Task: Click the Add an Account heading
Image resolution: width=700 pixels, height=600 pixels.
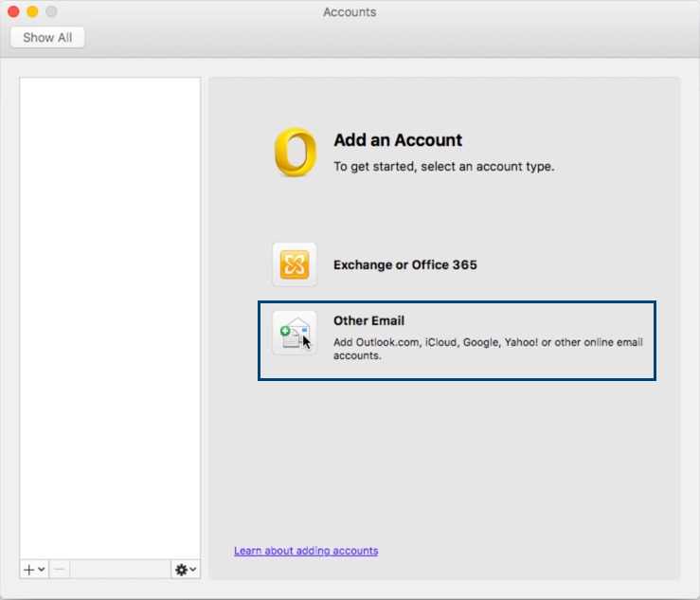Action: click(398, 140)
